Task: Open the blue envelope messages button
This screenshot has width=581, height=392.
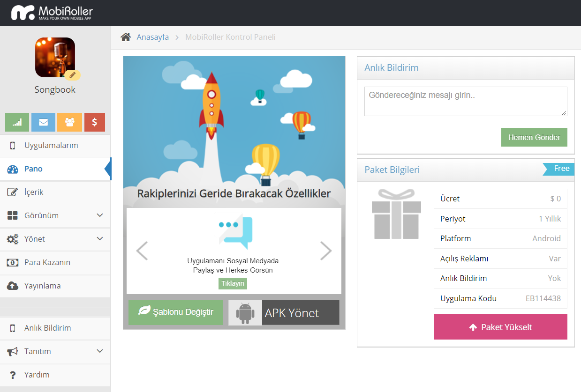Action: [43, 122]
